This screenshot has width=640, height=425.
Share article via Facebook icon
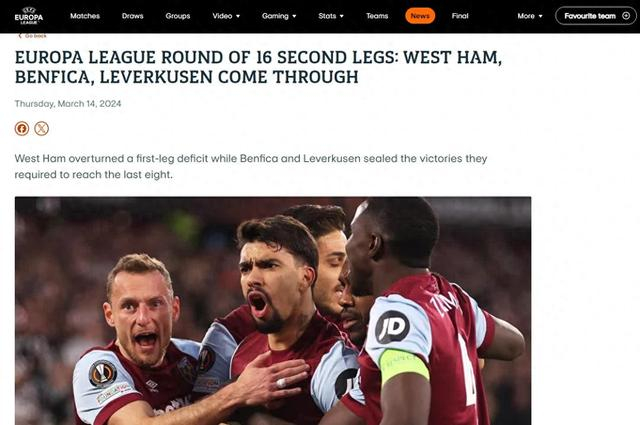(x=22, y=129)
